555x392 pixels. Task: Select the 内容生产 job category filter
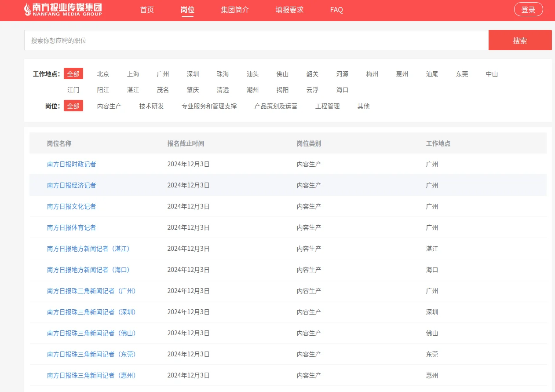point(109,106)
